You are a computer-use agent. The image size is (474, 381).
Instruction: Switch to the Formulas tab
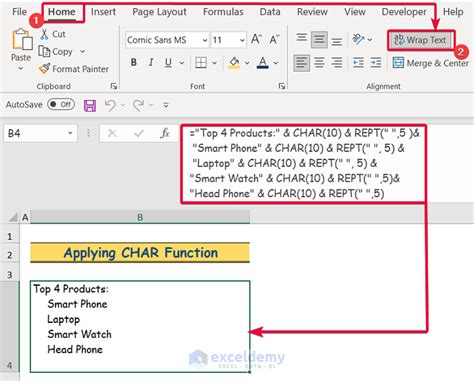click(x=223, y=12)
